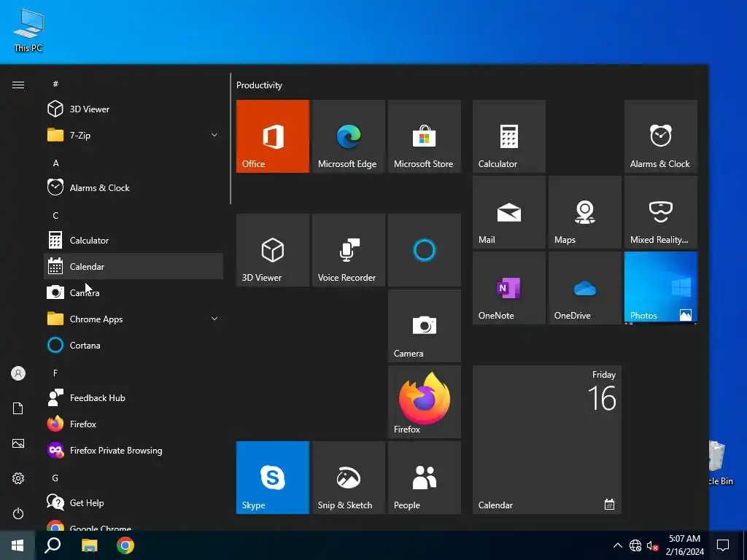Open Calculator in app list
747x560 pixels.
(x=133, y=241)
